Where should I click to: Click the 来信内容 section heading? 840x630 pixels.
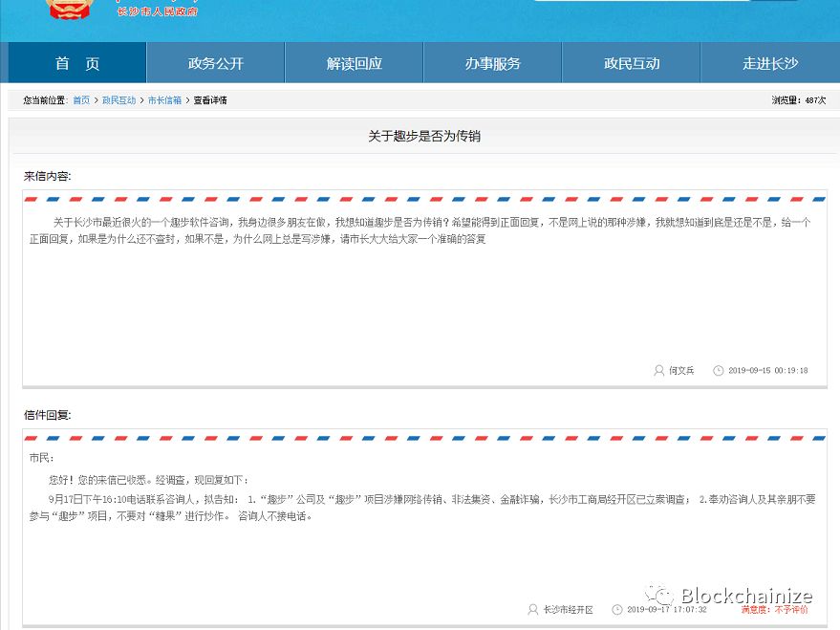pos(47,176)
